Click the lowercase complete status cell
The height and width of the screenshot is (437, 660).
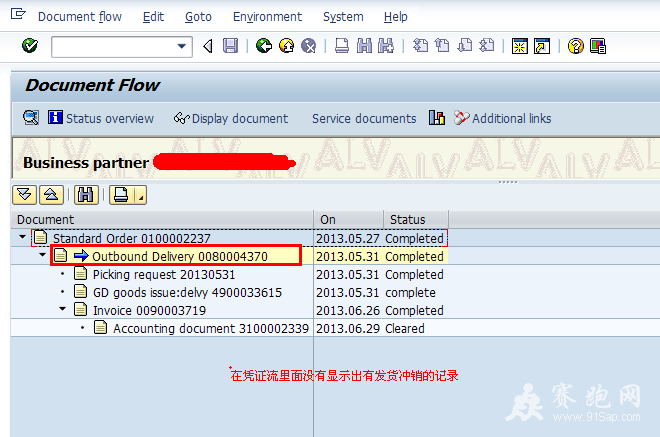tap(410, 292)
